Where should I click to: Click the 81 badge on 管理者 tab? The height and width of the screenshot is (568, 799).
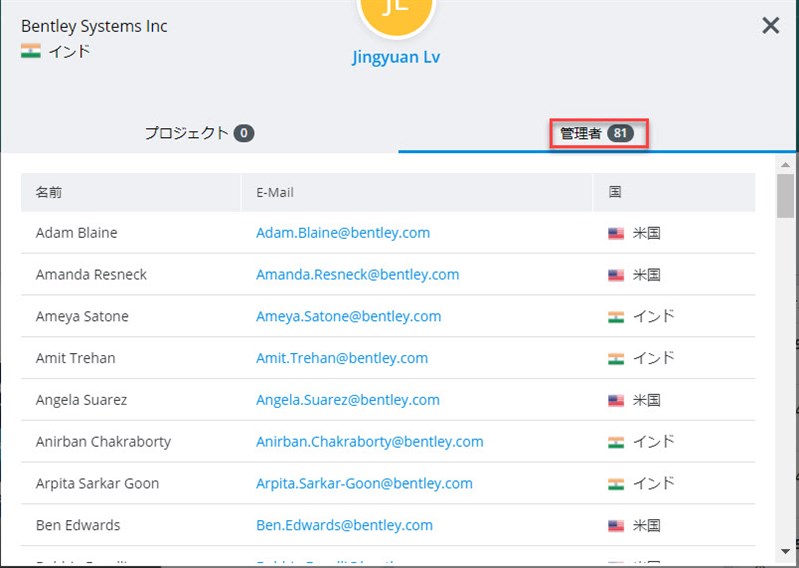(x=620, y=133)
